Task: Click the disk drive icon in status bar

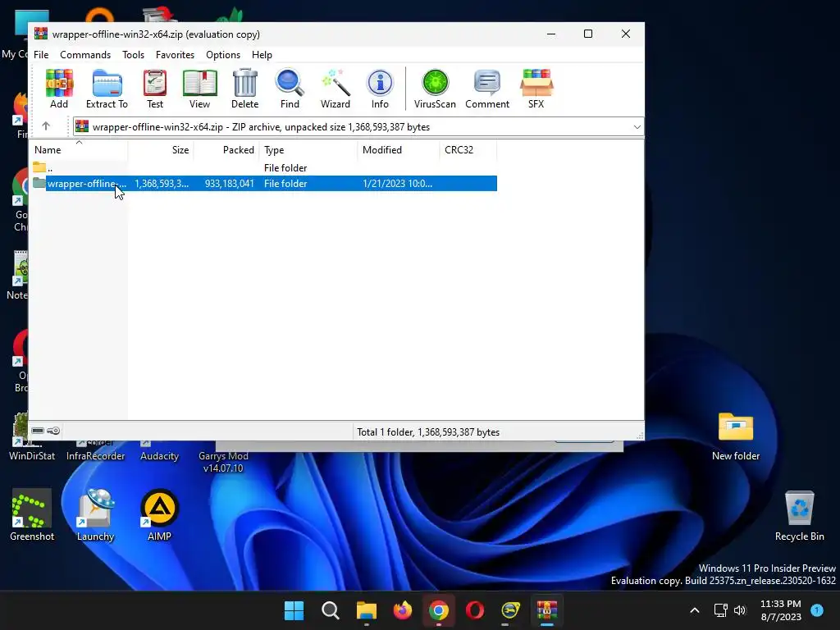Action: pos(38,431)
